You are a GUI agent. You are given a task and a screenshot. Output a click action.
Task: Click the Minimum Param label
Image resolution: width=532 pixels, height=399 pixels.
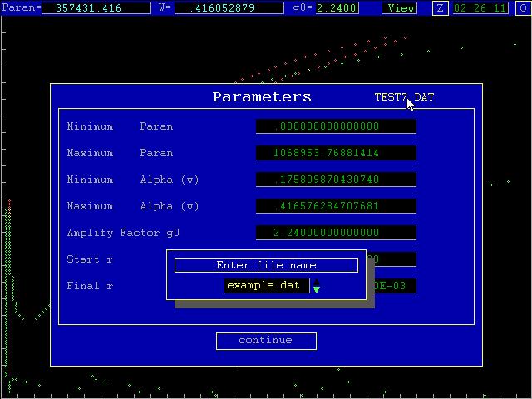point(120,126)
